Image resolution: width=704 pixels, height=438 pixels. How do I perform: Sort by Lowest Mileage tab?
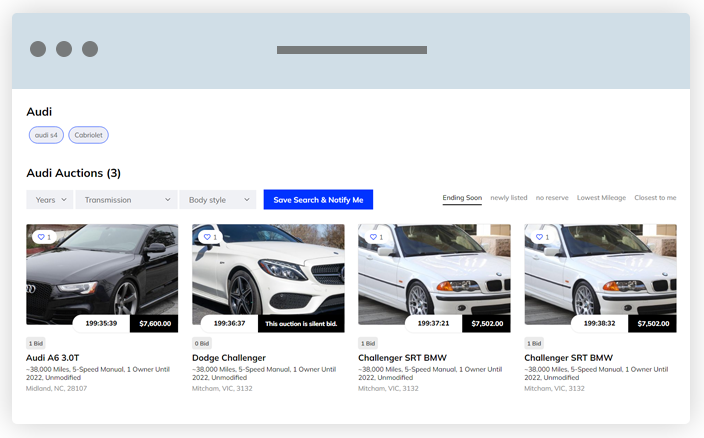click(x=601, y=198)
